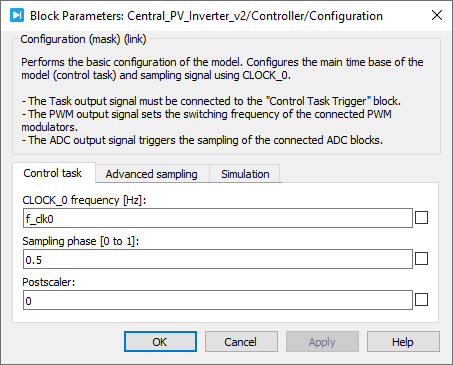Toggle the checkbox beside Postscaler
The image size is (453, 365).
(x=421, y=300)
